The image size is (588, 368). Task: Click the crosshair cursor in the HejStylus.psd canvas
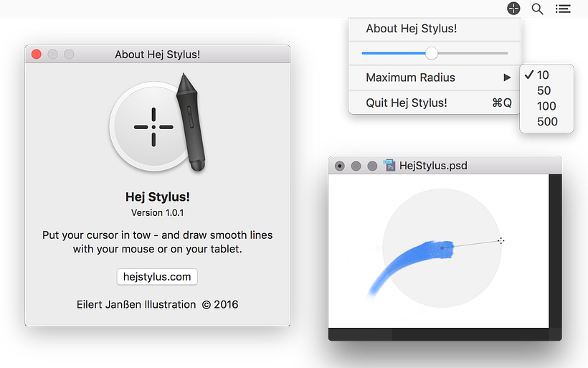coord(501,241)
